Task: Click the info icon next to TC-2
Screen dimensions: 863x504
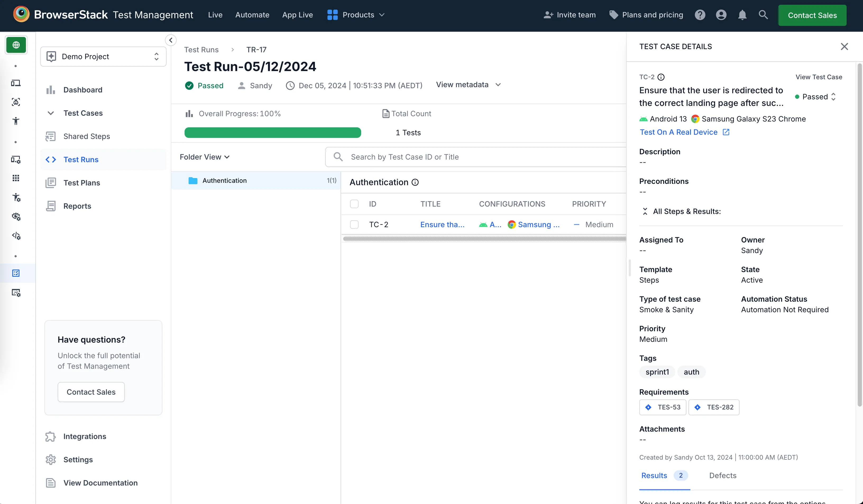Action: 661,77
